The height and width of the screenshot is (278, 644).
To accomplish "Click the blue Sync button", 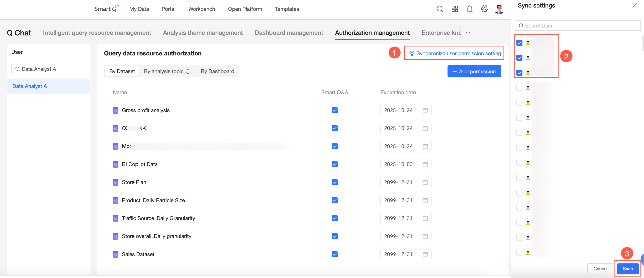I will 628,268.
